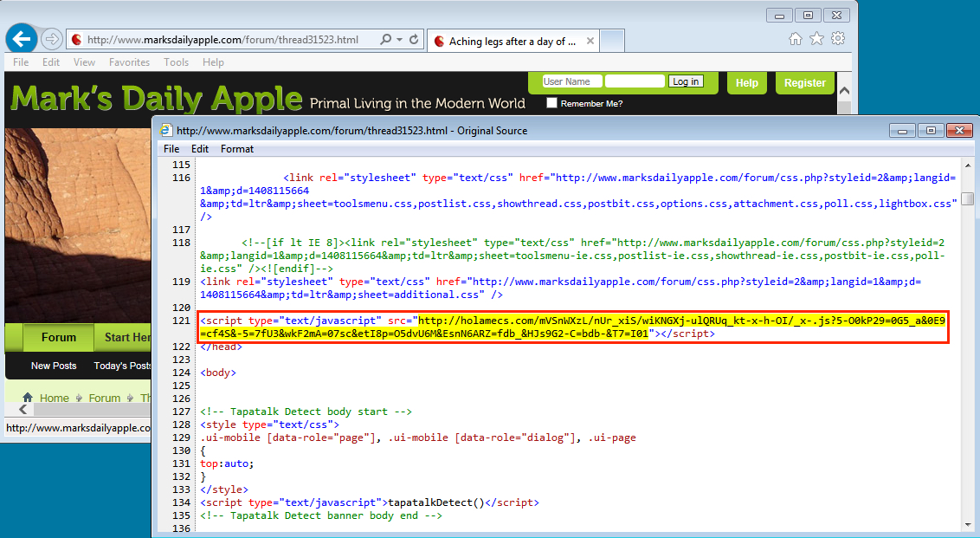
Task: Click the New Posts link
Action: tap(54, 366)
